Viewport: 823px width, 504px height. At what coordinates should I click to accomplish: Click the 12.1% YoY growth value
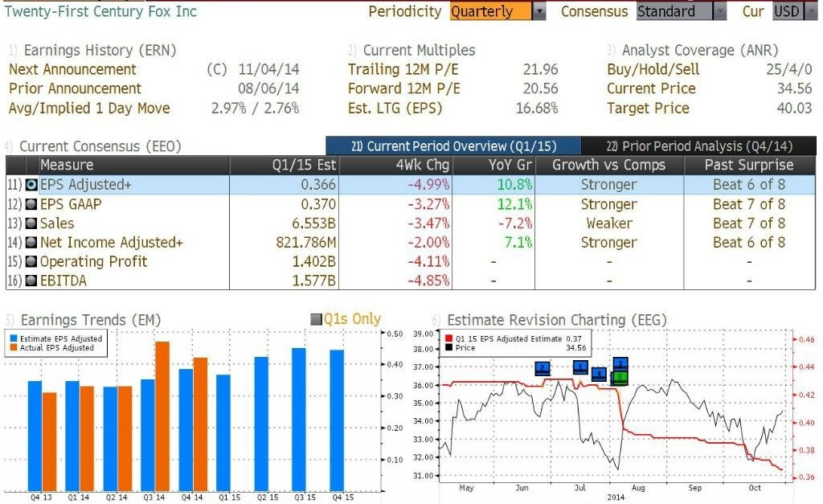point(514,204)
